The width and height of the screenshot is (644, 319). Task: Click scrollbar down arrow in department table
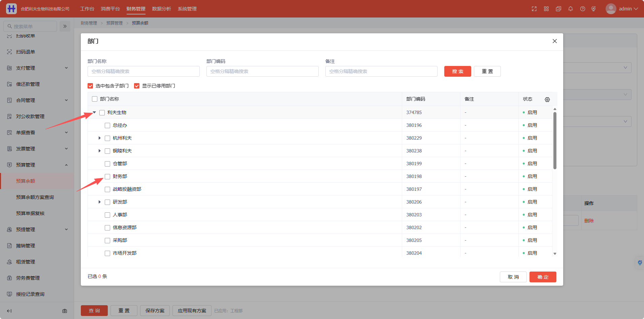[x=555, y=254]
